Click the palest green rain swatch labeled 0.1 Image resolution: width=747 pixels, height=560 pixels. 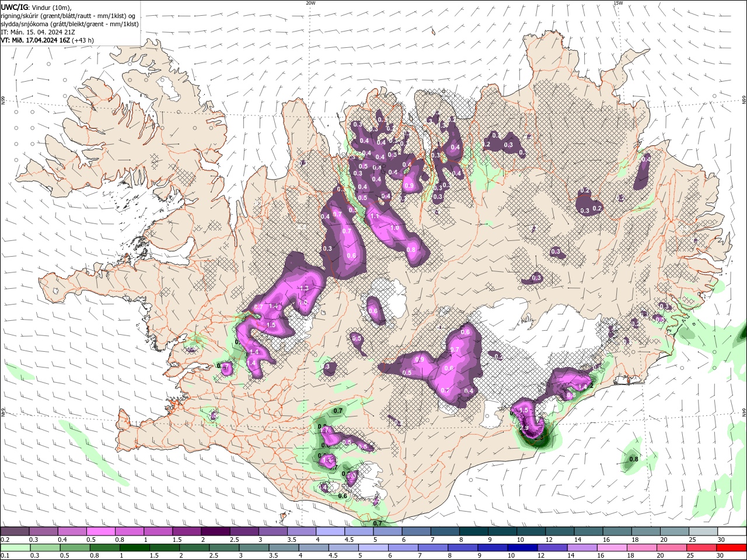click(x=15, y=548)
